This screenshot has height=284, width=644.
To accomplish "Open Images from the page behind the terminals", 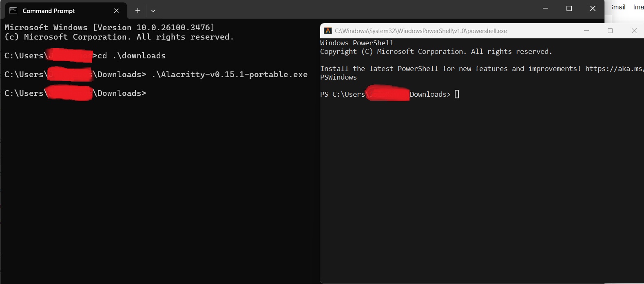I will coord(638,7).
